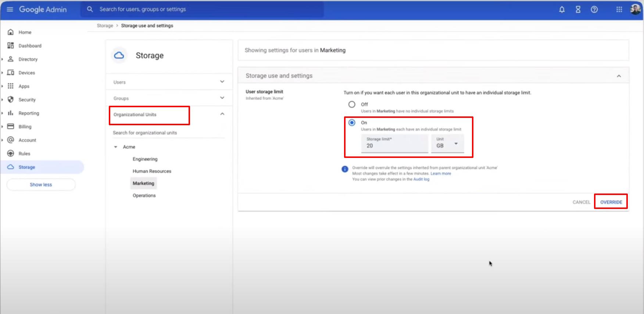The image size is (644, 314).
Task: Collapse the Acme organizational unit tree
Action: coord(115,147)
